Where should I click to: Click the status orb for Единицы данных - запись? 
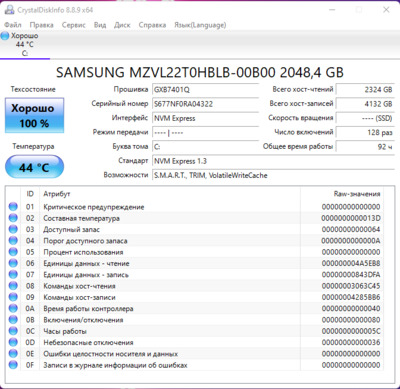13,275
